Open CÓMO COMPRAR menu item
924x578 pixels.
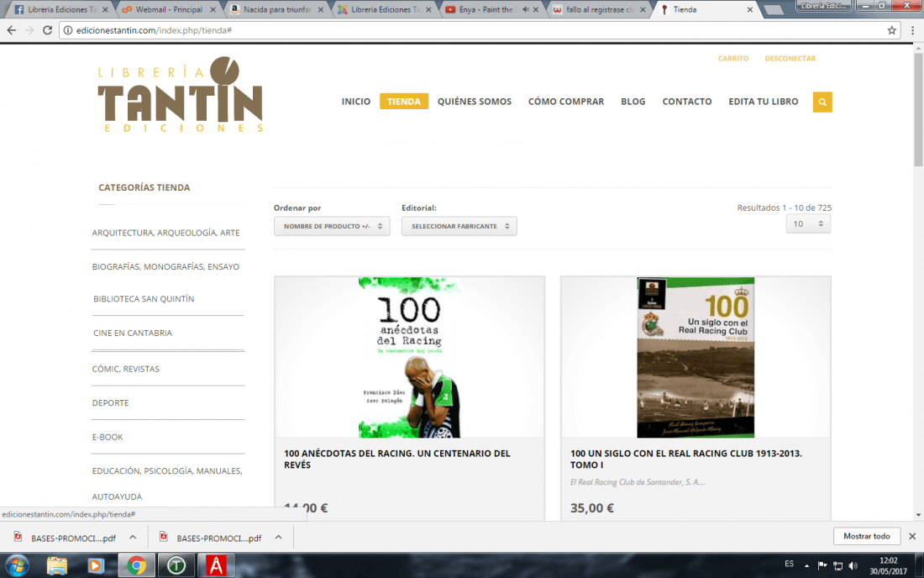565,102
